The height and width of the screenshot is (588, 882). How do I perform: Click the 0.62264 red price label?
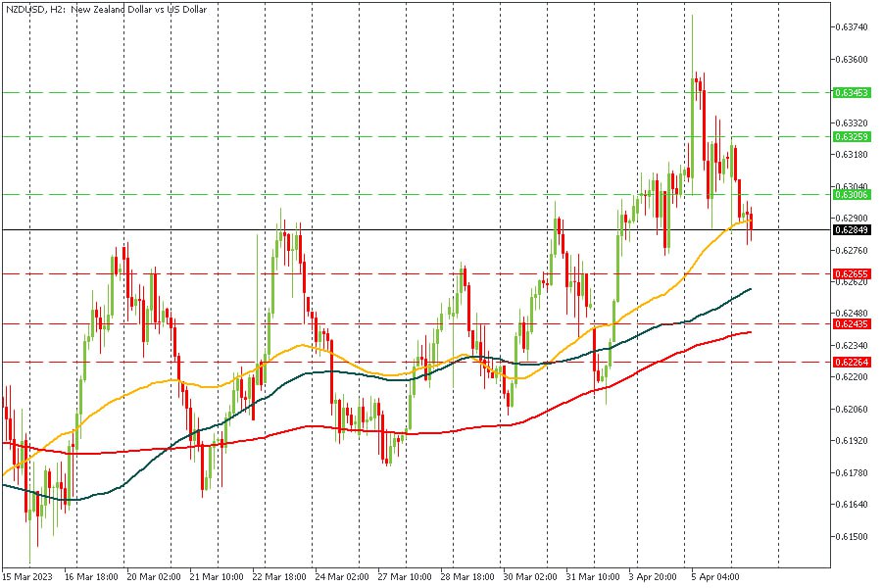[x=852, y=363]
